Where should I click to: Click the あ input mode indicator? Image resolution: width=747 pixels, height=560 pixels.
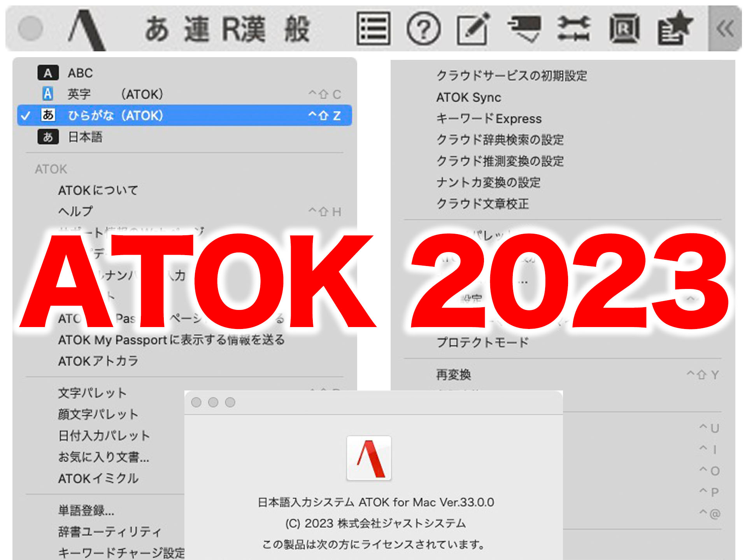(156, 29)
